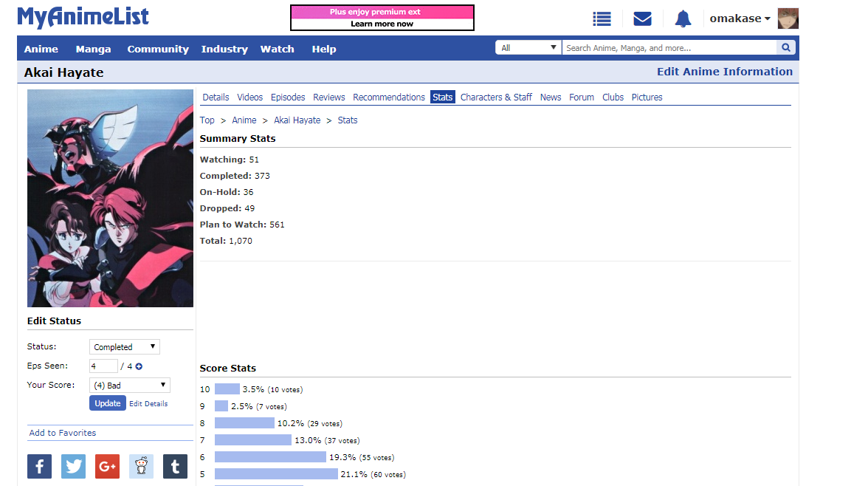The image size is (868, 486).
Task: Switch to the Pictures tab
Action: coord(647,97)
